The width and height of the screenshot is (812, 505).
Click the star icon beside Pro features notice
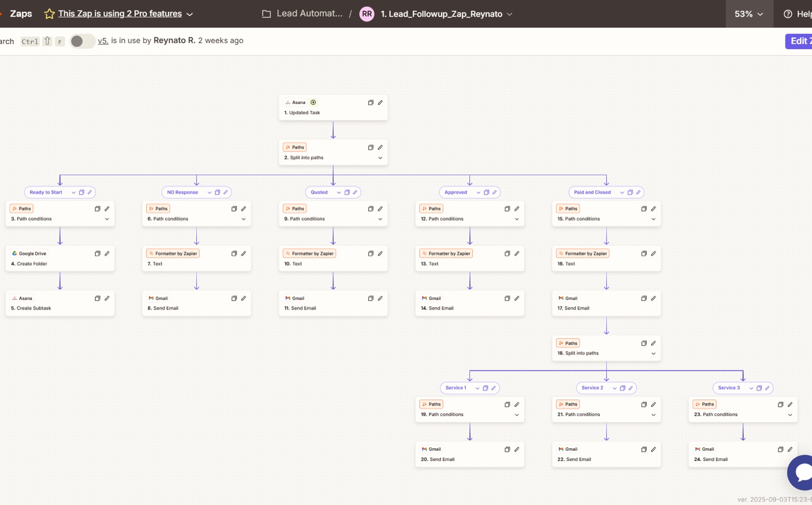(x=49, y=14)
